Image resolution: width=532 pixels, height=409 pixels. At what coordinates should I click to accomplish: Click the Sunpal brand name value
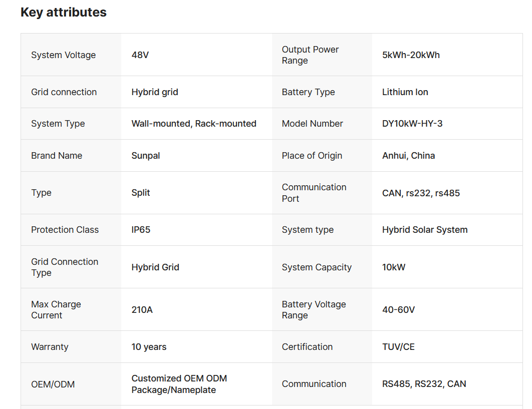pos(146,156)
